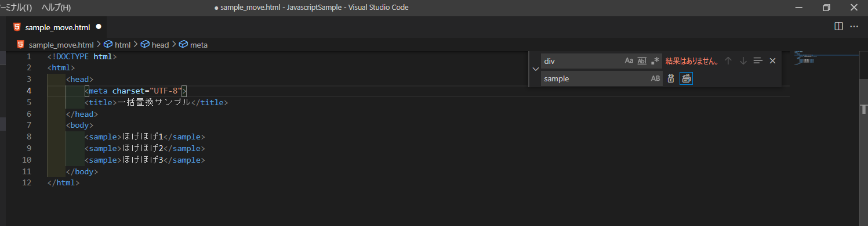Go to next match arrow

(743, 61)
